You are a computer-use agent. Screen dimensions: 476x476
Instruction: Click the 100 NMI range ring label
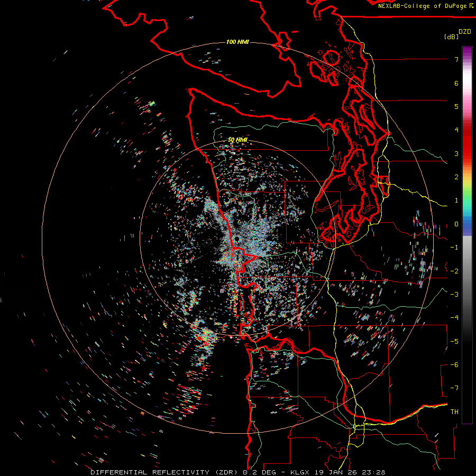click(x=237, y=42)
